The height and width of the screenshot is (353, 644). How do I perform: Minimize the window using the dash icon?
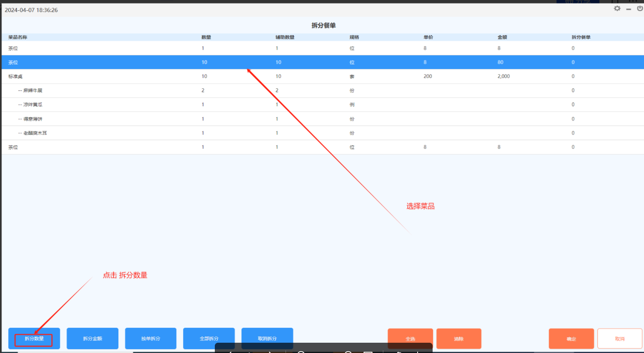coord(629,9)
